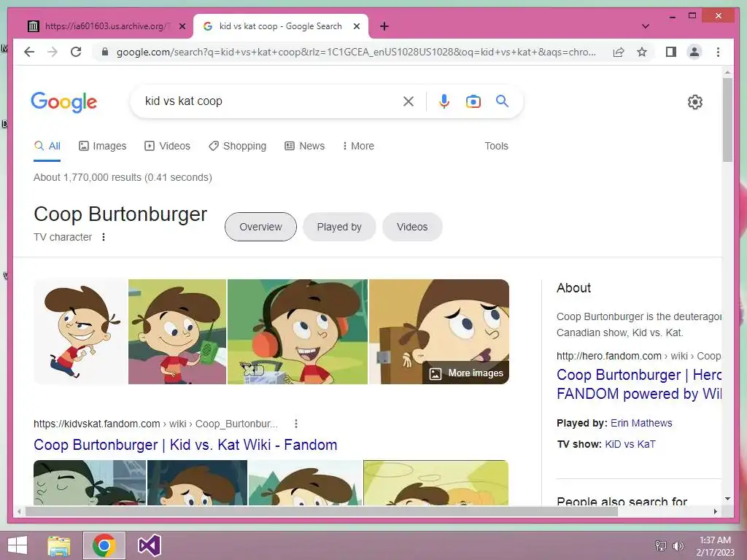Launch Visual Studio from the taskbar
This screenshot has height=560, width=747.
149,545
